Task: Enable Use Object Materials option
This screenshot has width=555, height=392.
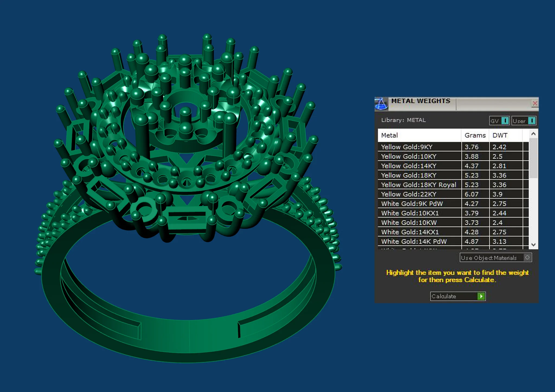Action: 496,258
